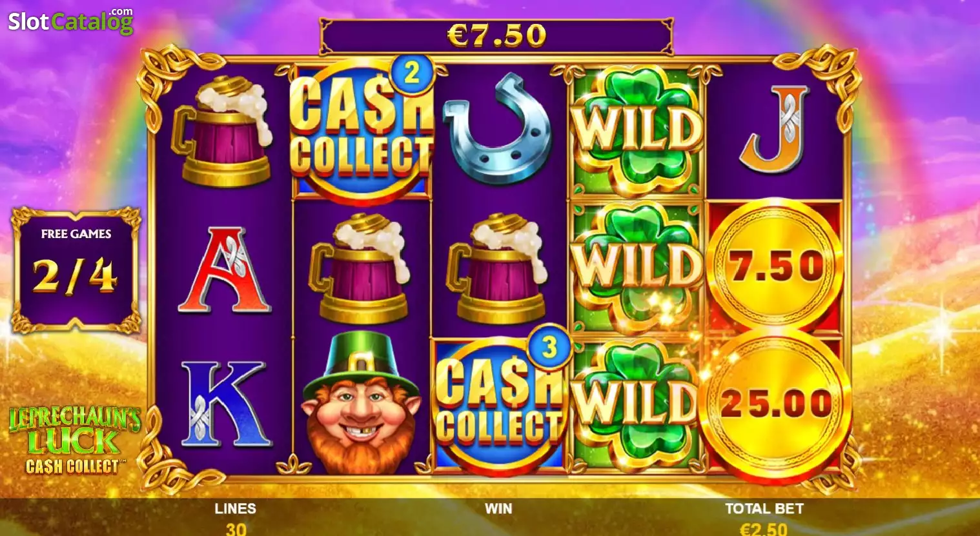Click the bottom Wild clover symbol
This screenshot has width=980, height=536.
pyautogui.click(x=636, y=404)
